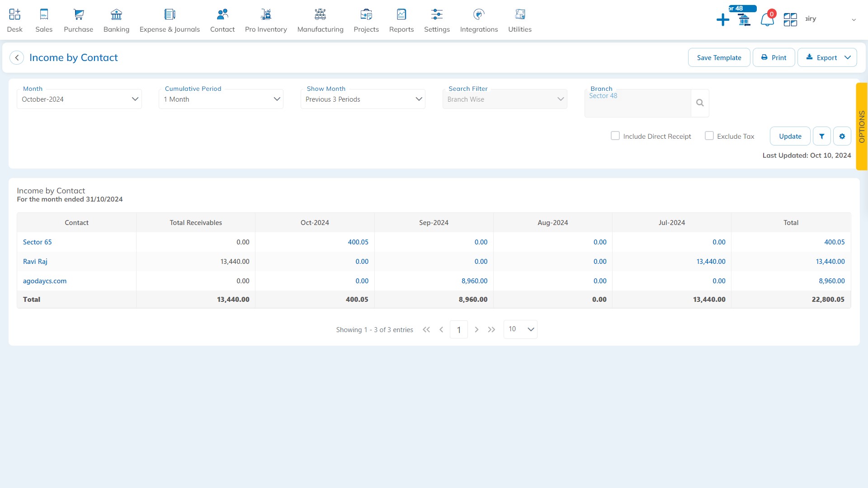Open the gear report settings button
The height and width of the screenshot is (488, 868).
pos(842,136)
